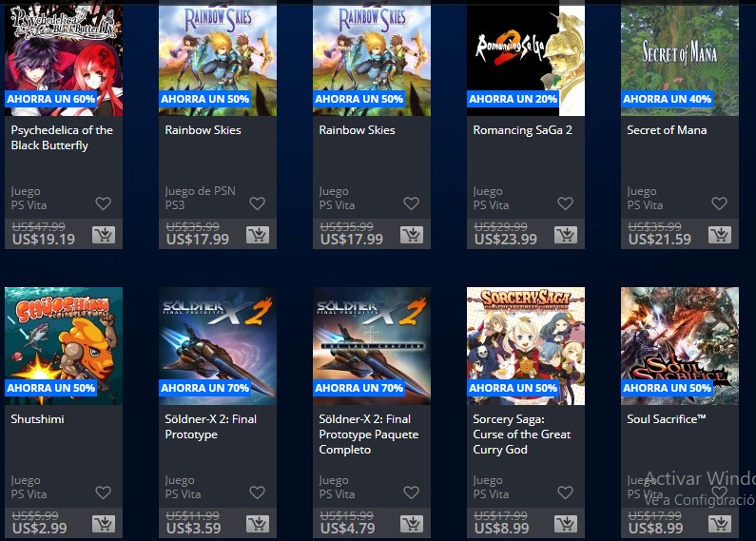This screenshot has width=756, height=541.
Task: Add Psychedelica of the Black Butterfly to cart
Action: (104, 235)
